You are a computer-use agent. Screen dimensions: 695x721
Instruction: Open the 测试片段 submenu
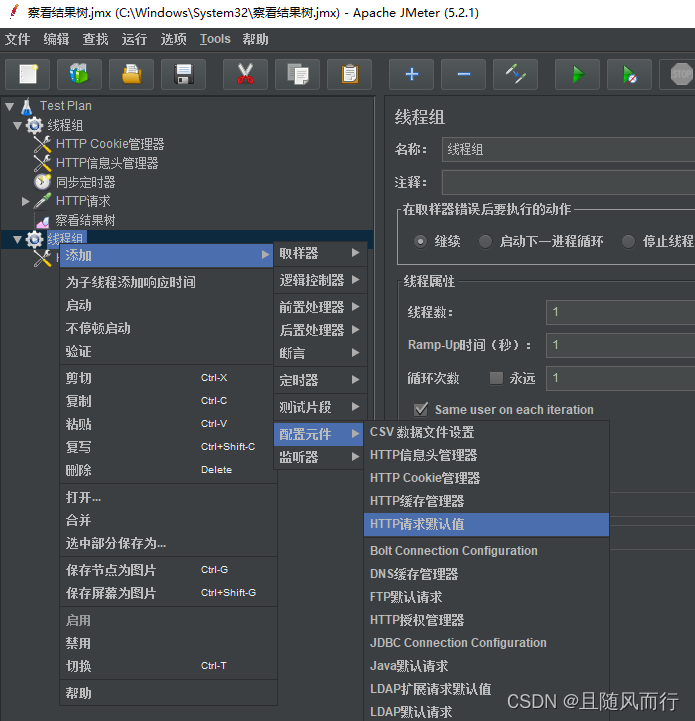pos(320,407)
